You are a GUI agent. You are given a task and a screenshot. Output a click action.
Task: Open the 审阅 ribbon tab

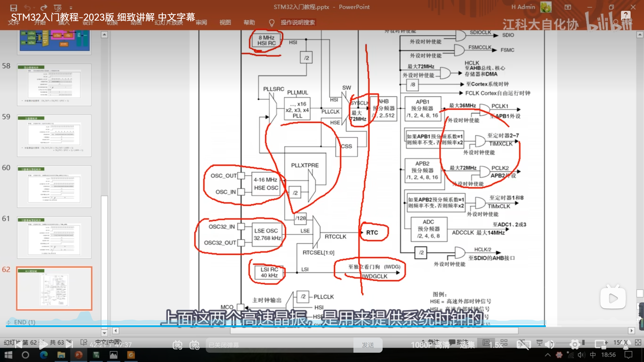click(201, 23)
